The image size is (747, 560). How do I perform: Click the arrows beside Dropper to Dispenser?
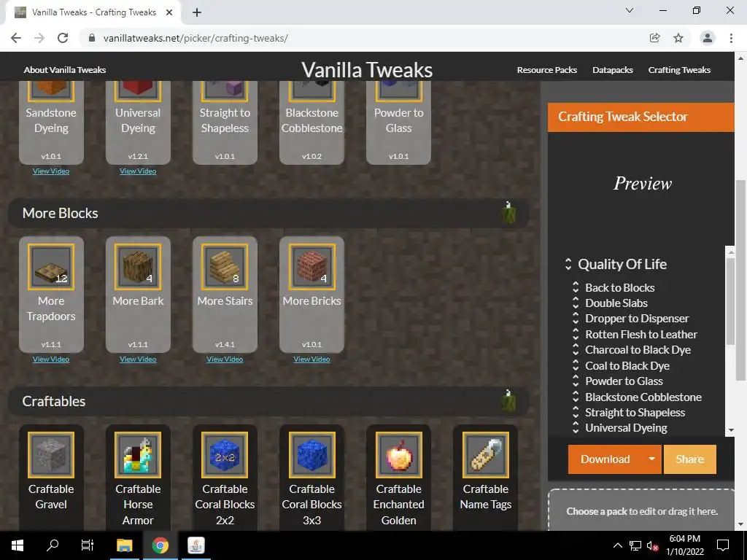pos(576,318)
